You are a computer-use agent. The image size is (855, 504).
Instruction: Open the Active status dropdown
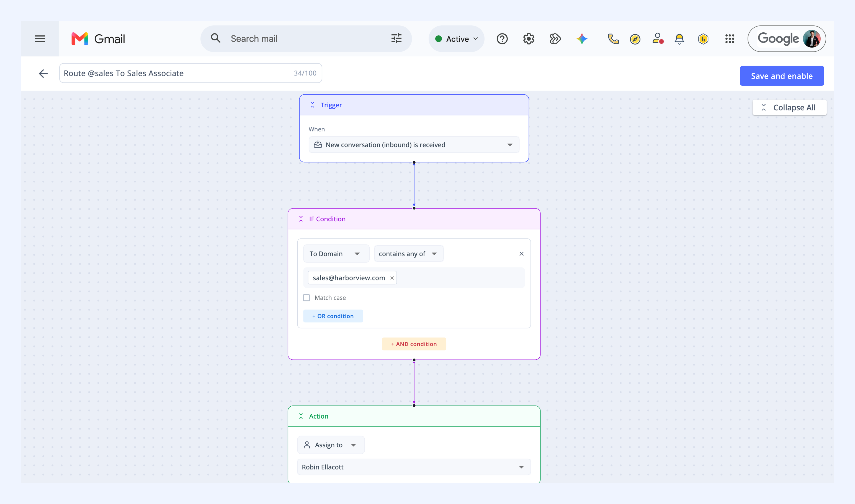pos(456,39)
